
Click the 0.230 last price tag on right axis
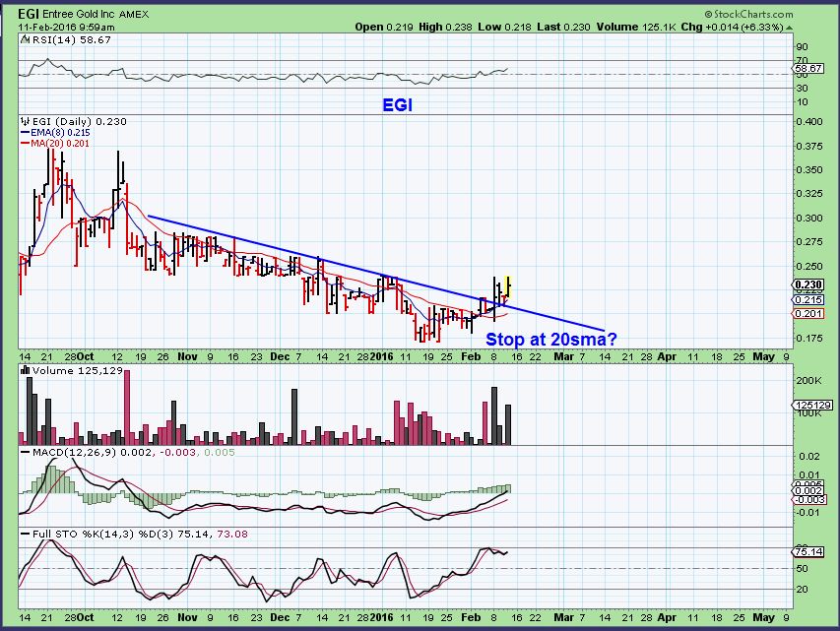[808, 284]
